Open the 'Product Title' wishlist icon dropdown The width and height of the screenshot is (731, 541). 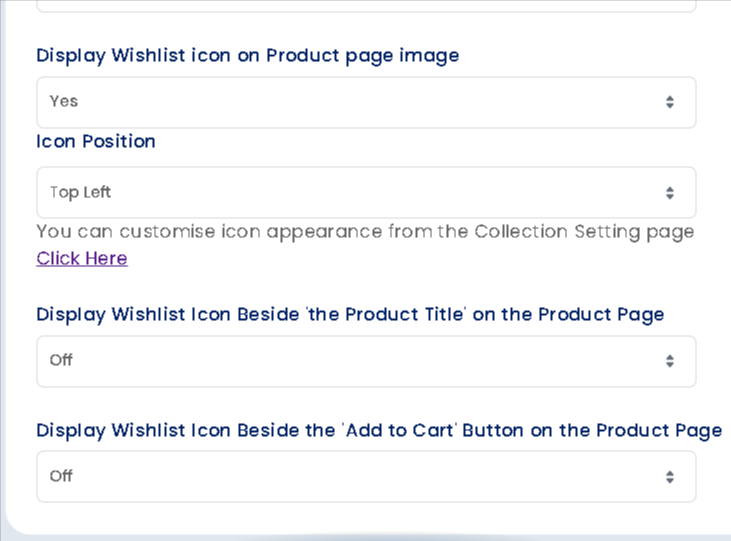[365, 361]
